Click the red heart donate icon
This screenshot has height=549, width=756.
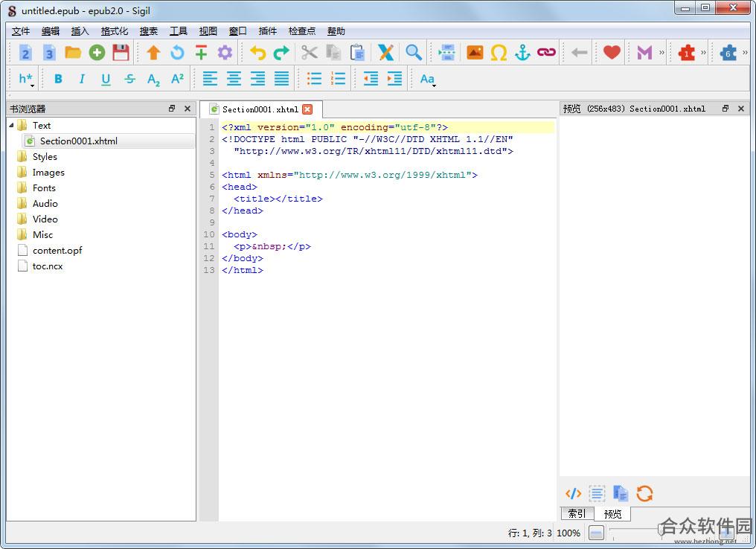pos(612,52)
